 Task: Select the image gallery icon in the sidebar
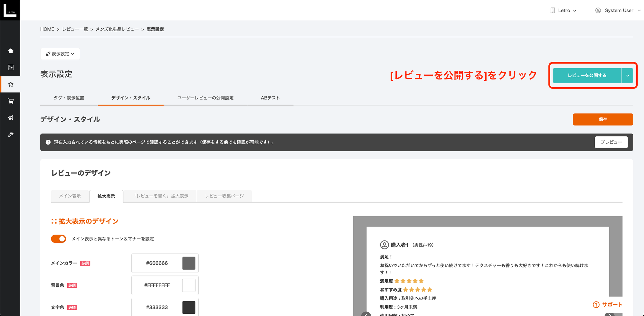tap(11, 67)
